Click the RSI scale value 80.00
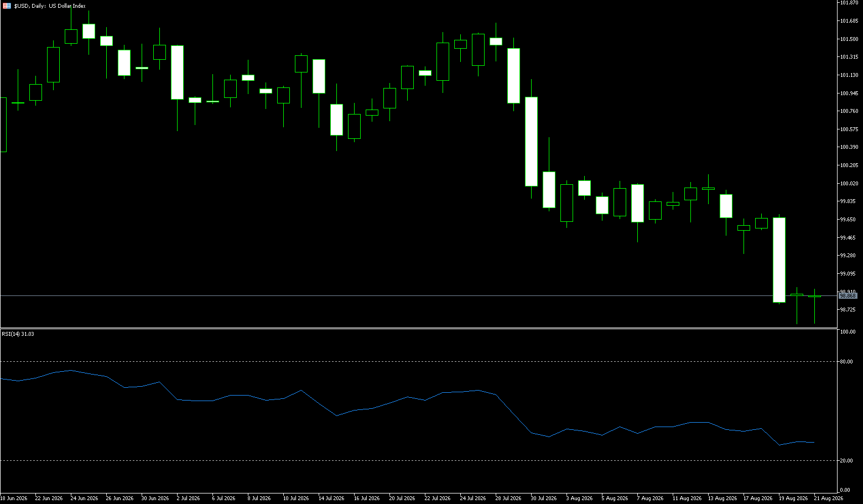Image resolution: width=863 pixels, height=504 pixels. pyautogui.click(x=846, y=362)
